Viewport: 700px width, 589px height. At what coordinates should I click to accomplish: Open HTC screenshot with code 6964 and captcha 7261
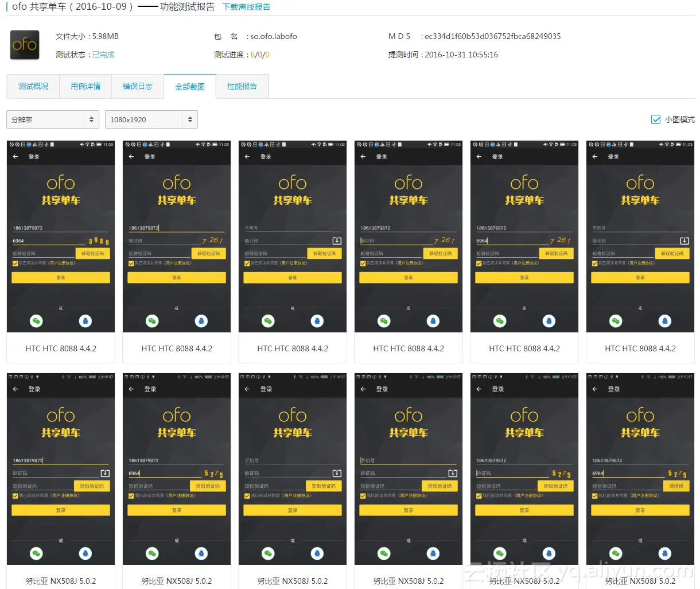click(524, 236)
